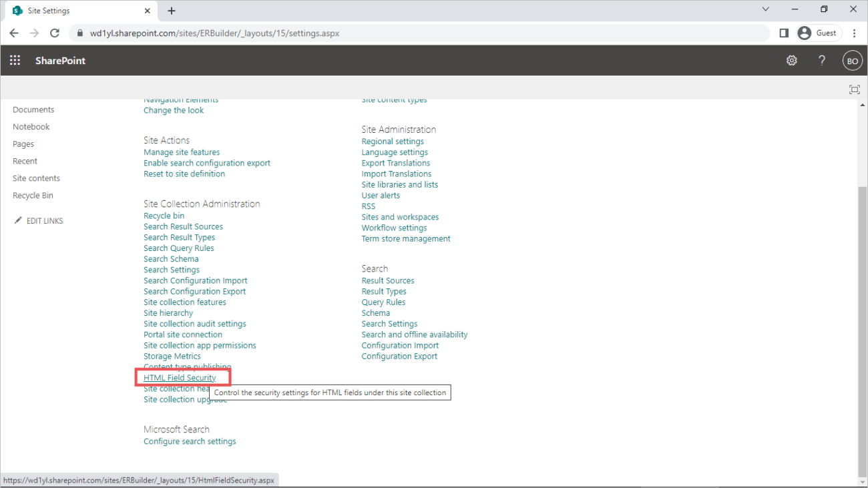Viewport: 868px width, 488px height.
Task: Navigate back in the browser
Action: click(14, 32)
